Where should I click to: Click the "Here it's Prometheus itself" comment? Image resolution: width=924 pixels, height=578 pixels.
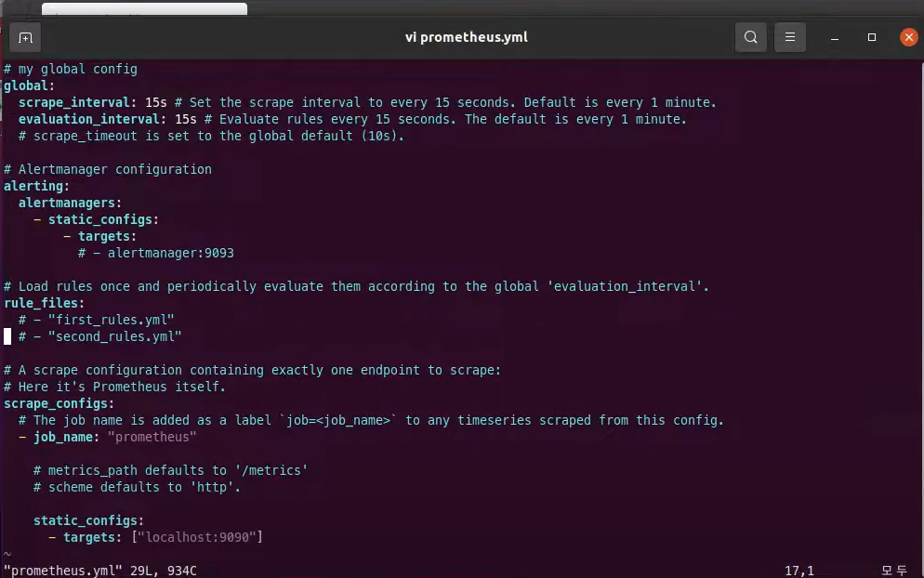tap(115, 388)
